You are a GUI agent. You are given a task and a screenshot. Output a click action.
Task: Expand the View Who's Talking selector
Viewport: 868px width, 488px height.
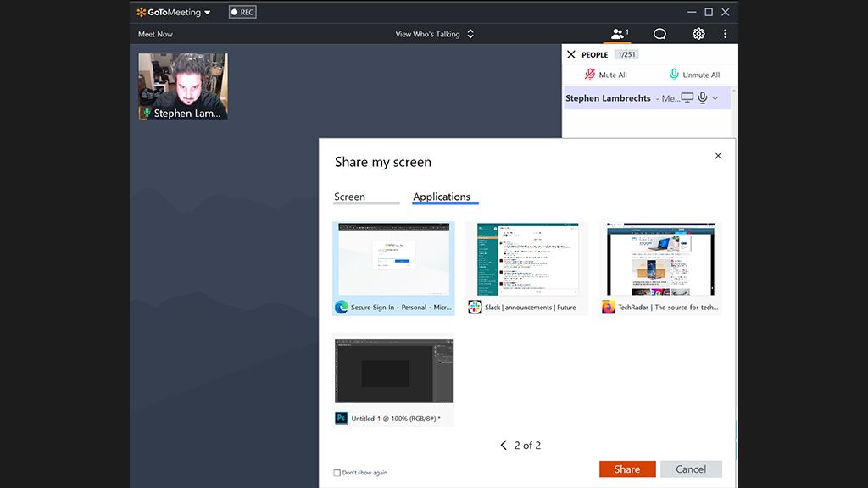pos(470,33)
